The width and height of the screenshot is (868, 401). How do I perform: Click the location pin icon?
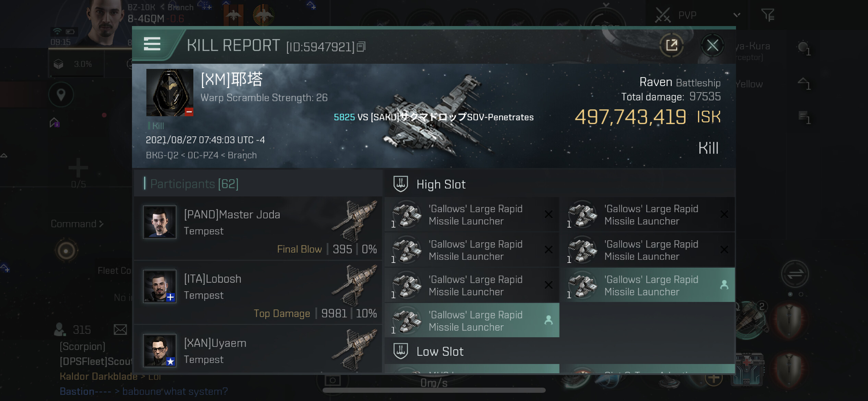point(61,95)
